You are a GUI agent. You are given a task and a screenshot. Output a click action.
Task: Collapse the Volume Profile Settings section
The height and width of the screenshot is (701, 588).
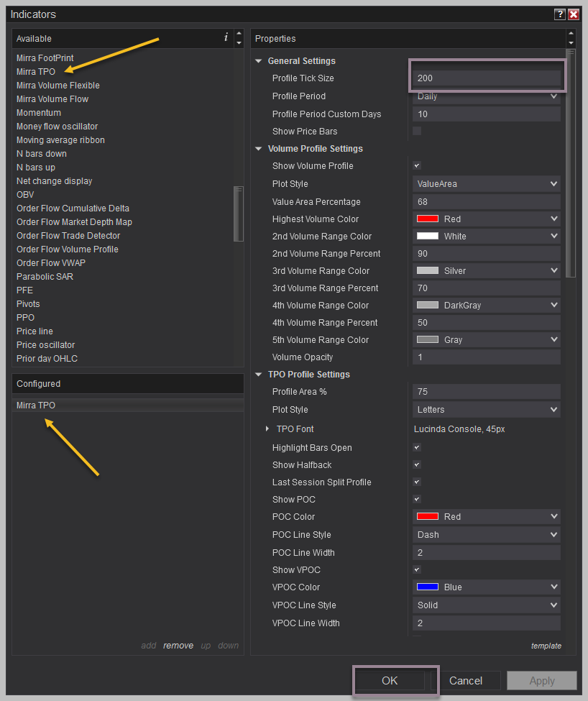259,149
